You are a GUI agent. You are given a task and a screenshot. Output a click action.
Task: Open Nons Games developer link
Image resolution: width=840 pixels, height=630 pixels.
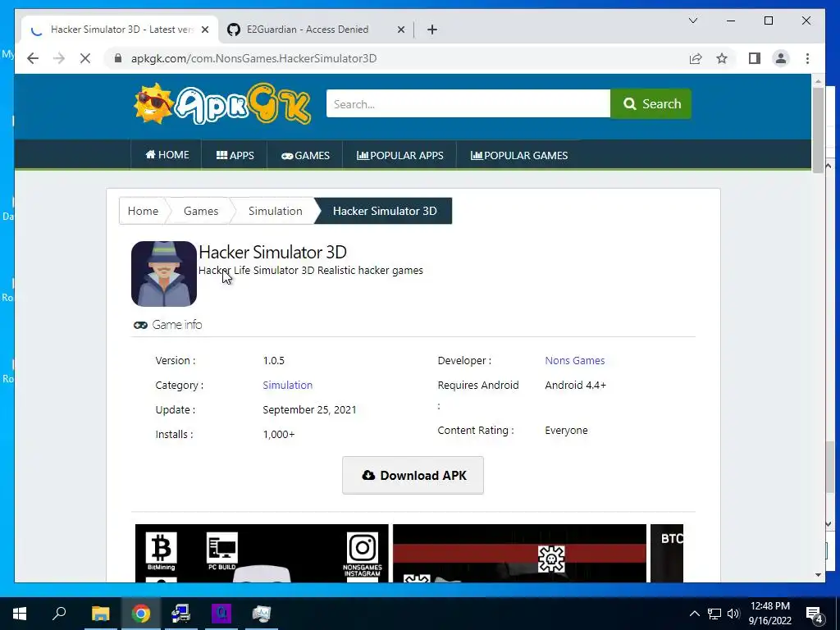(575, 361)
